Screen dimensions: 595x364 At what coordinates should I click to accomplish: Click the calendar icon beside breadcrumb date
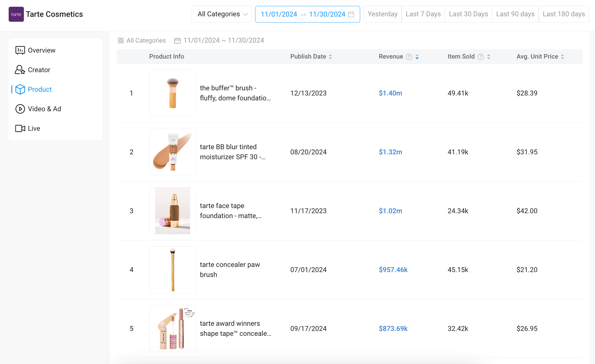[177, 40]
